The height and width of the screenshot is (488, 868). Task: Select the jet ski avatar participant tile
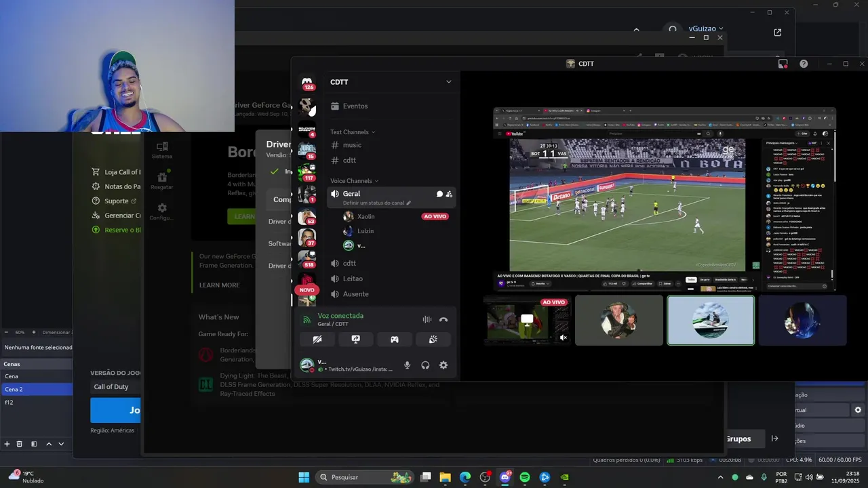711,320
